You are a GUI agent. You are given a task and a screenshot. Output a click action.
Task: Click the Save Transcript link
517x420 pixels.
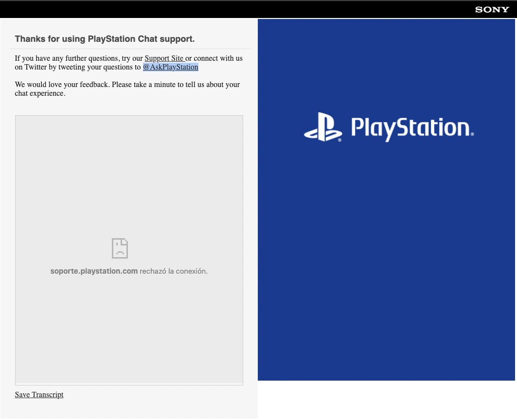39,395
